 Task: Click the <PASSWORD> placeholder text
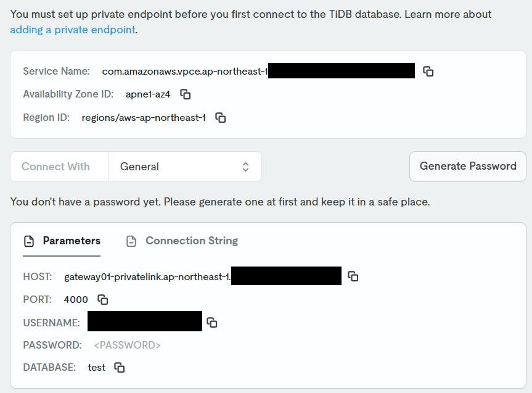tap(127, 345)
